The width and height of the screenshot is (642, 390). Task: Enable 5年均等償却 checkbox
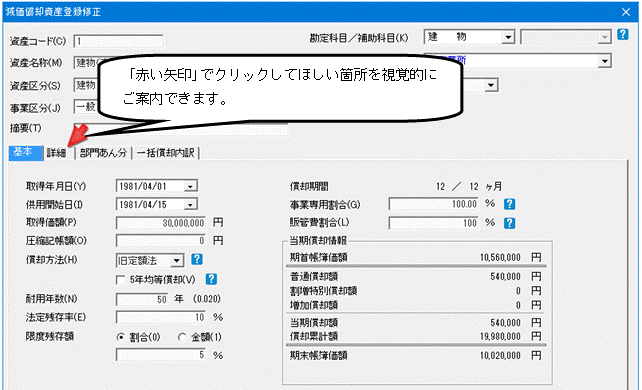[120, 280]
